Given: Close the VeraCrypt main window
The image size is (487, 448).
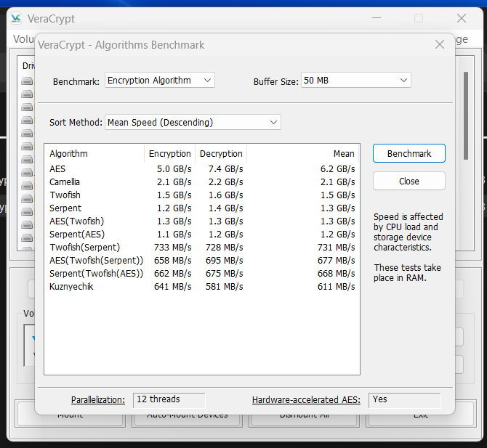Looking at the screenshot, I should tap(462, 18).
